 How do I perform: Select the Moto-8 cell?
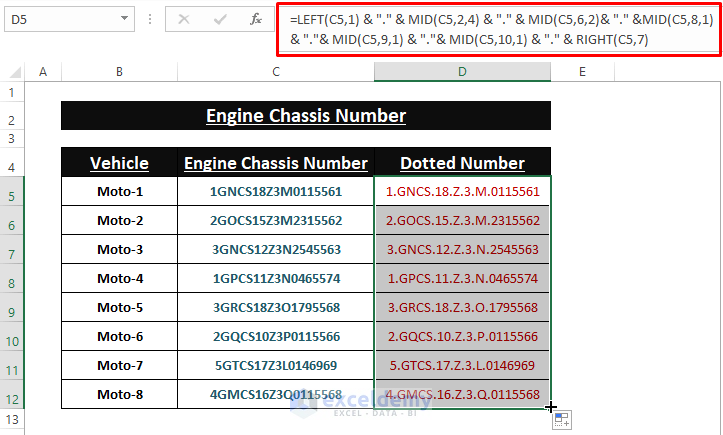pyautogui.click(x=119, y=394)
